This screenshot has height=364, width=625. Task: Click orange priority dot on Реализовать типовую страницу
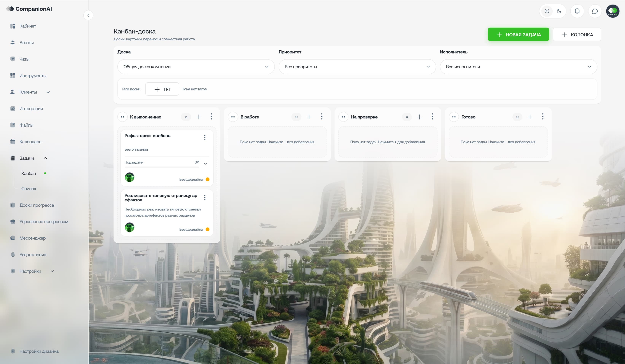coord(208,230)
